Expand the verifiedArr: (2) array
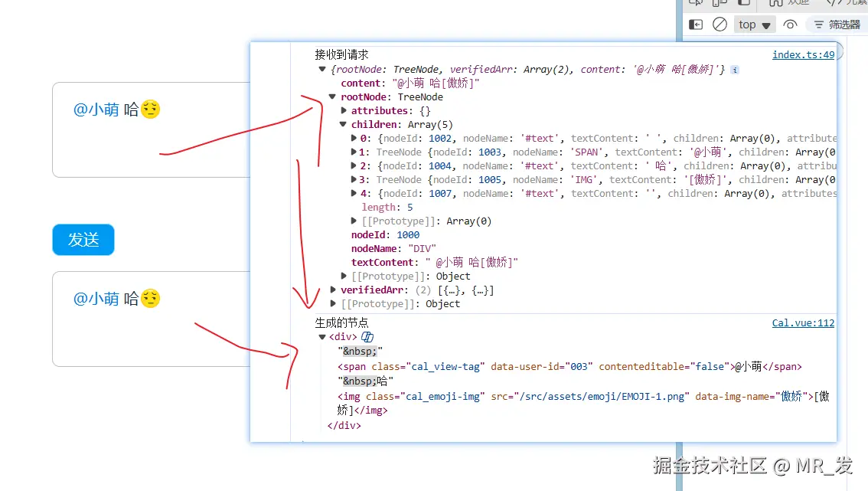The height and width of the screenshot is (491, 868). 333,290
